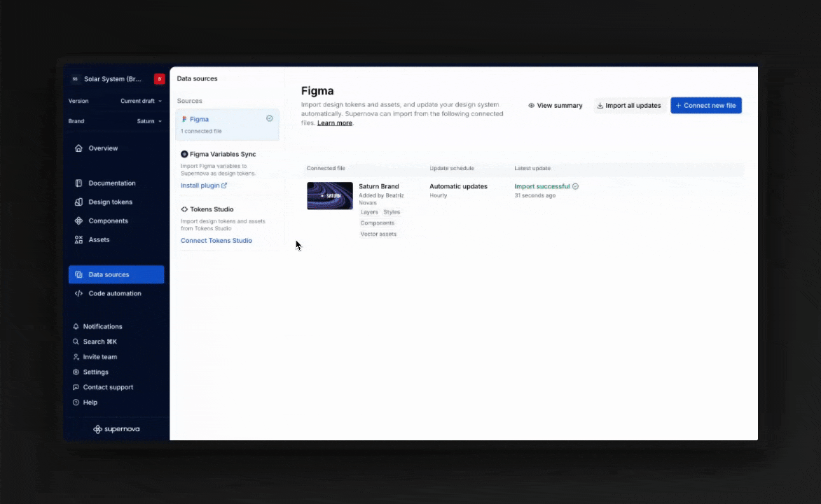
Task: Expand the Solar System workspace switcher
Action: click(x=112, y=79)
